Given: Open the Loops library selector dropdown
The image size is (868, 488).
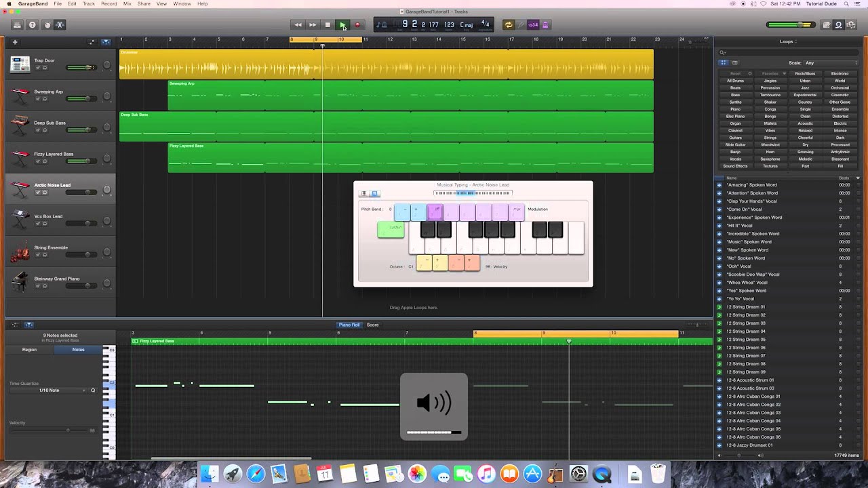Looking at the screenshot, I should coord(787,41).
